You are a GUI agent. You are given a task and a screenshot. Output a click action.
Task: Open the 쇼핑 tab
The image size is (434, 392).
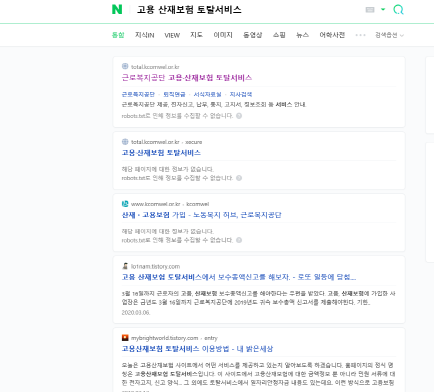(x=279, y=35)
